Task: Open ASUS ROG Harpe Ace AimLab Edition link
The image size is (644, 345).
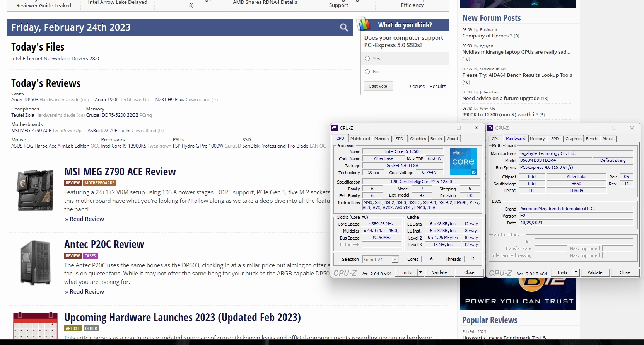Action: tap(50, 146)
